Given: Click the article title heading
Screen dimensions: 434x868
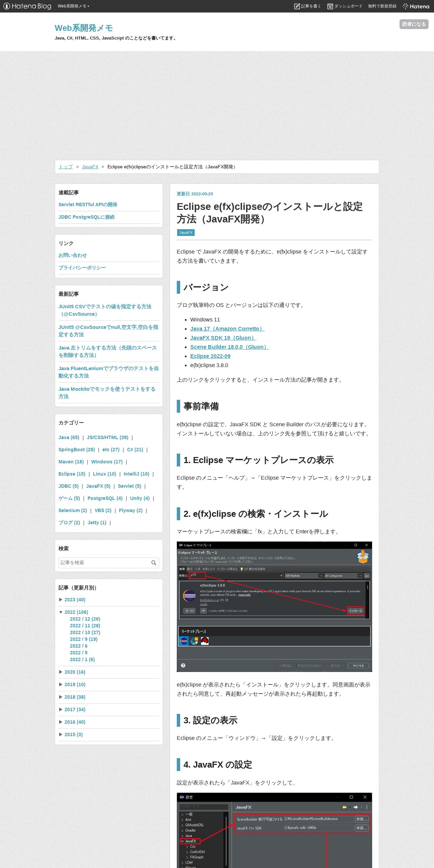Looking at the screenshot, I should (270, 213).
